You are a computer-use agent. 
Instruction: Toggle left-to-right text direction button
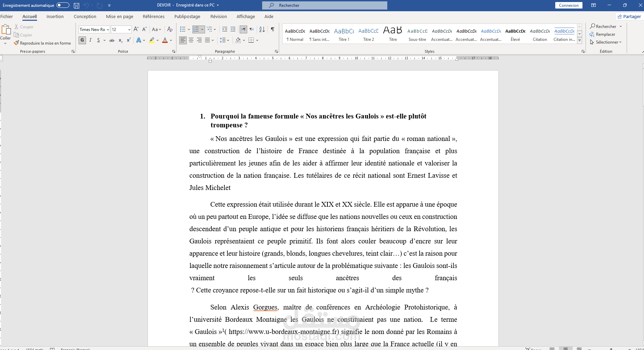[243, 29]
